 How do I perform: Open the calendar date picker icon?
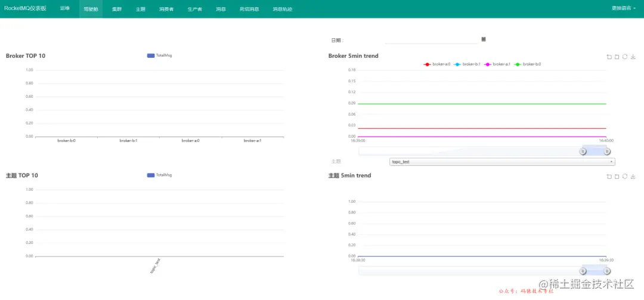click(484, 39)
